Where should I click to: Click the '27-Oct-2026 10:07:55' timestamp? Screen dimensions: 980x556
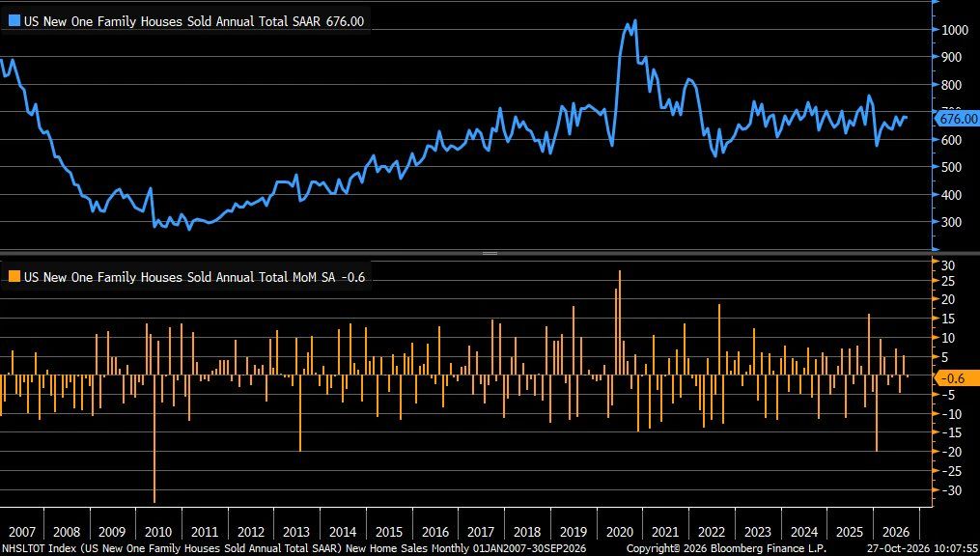click(922, 548)
